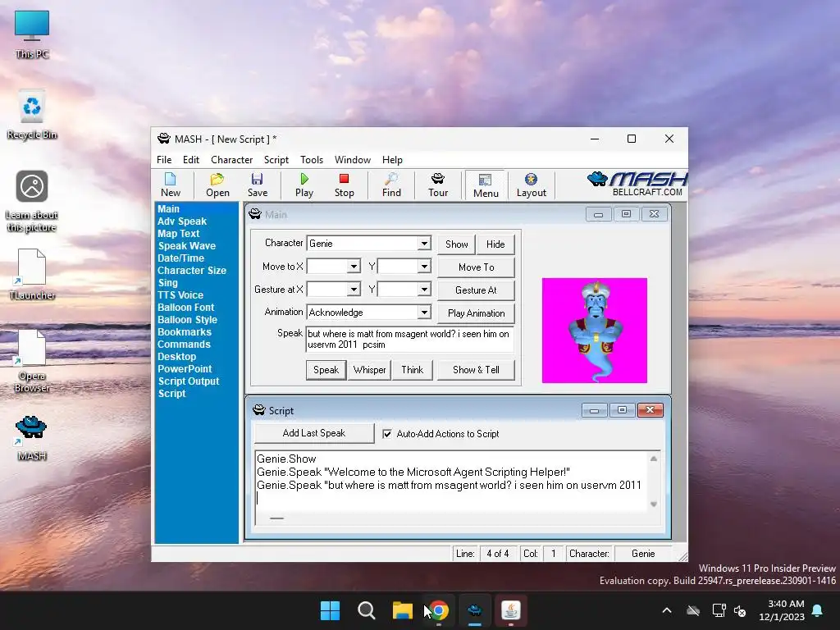Toggle the Menu toolbar button
This screenshot has width=840, height=630.
486,185
